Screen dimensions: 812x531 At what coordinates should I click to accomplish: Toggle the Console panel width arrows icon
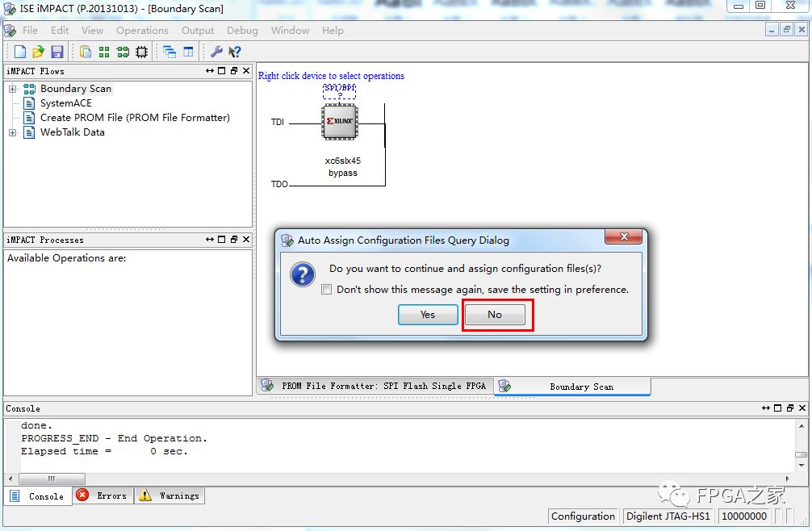pos(765,408)
